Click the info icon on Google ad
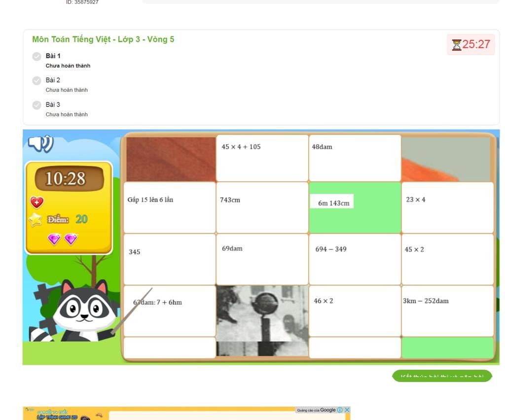The height and width of the screenshot is (420, 505). [339, 410]
